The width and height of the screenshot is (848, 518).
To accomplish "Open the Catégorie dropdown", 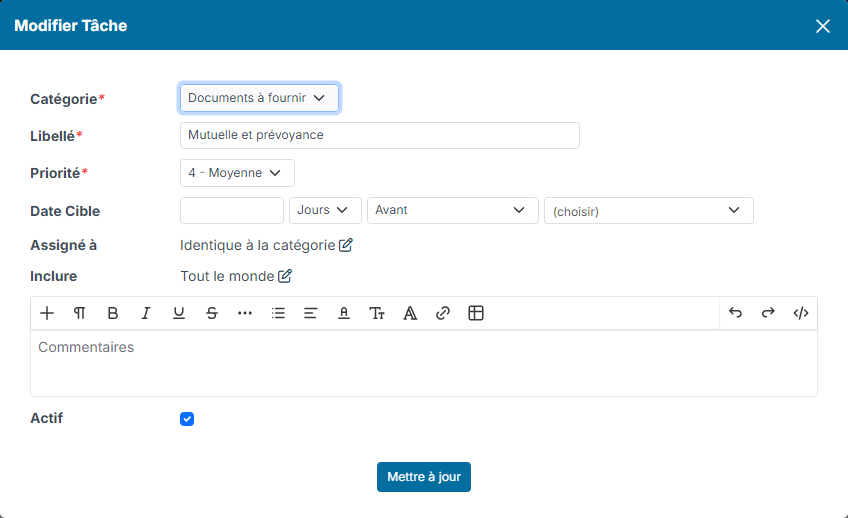I will tap(259, 98).
